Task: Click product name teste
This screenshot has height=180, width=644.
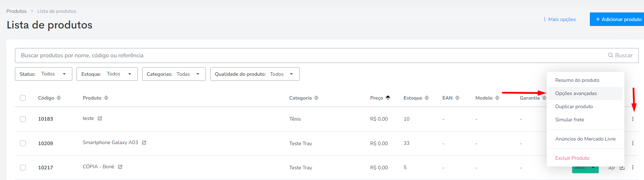Action: [88, 118]
